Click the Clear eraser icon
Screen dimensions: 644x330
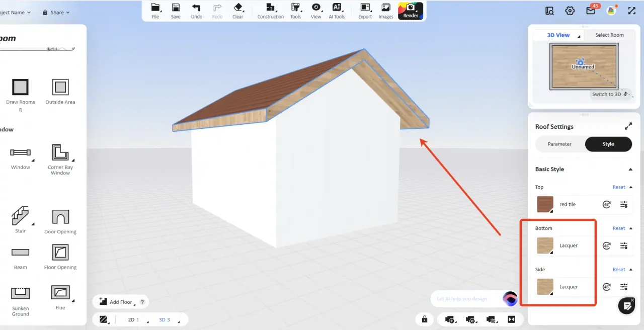tap(238, 8)
